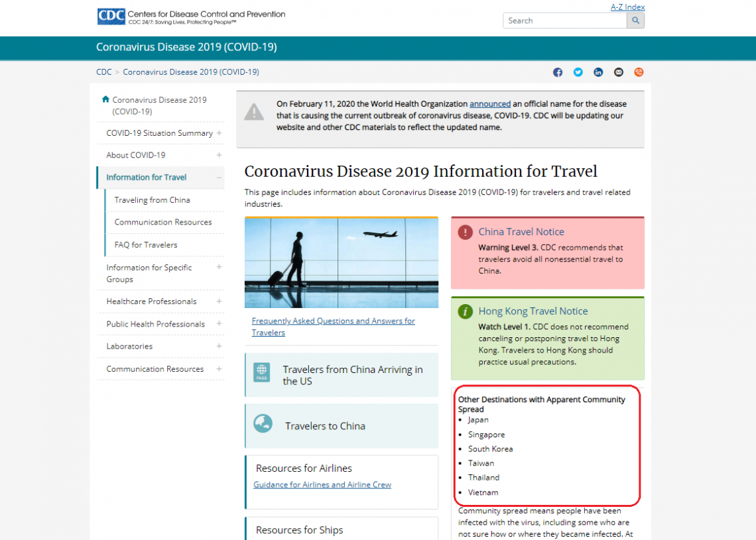Click Japan in destinations list
The image size is (756, 540).
pyautogui.click(x=477, y=419)
